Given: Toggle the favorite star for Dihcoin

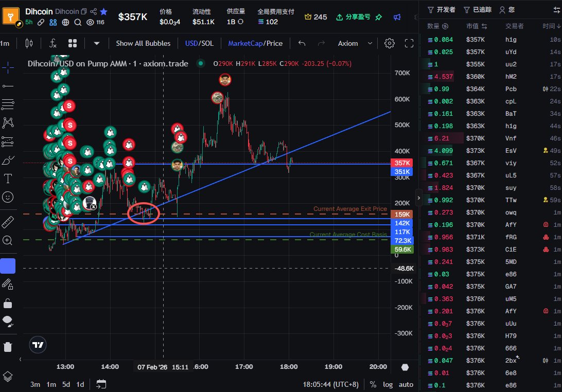Looking at the screenshot, I should pyautogui.click(x=104, y=11).
